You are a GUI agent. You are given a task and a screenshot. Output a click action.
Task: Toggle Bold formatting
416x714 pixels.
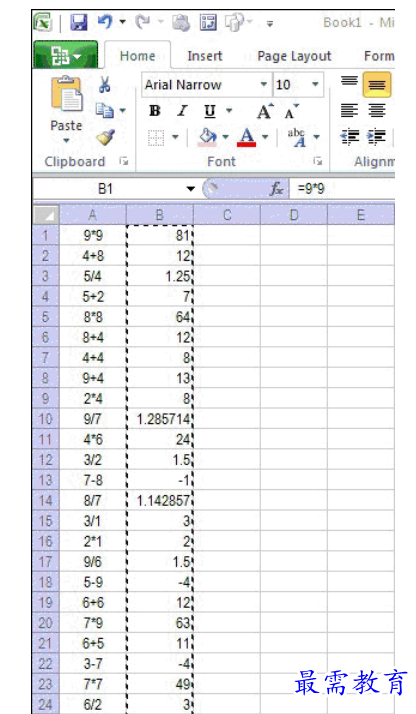[x=155, y=111]
